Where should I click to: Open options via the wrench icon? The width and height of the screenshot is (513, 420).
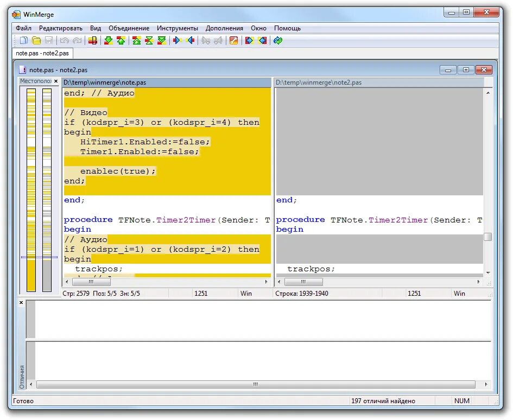(x=233, y=41)
